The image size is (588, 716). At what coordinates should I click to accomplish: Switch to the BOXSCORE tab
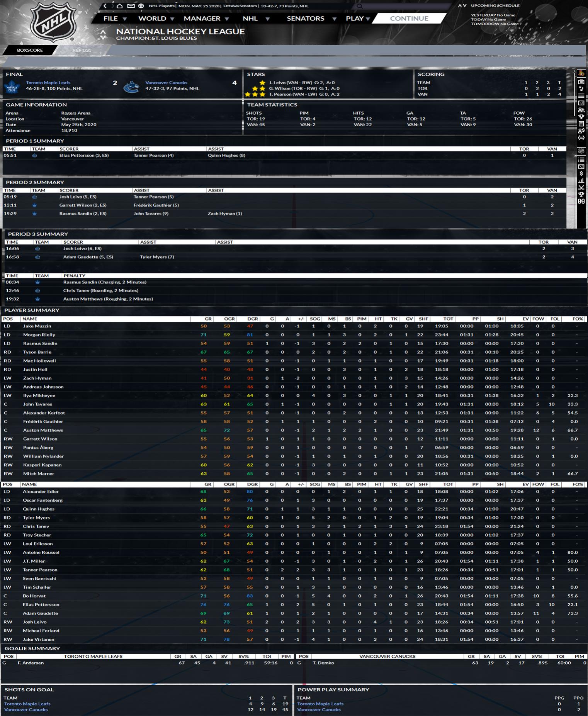[x=30, y=50]
